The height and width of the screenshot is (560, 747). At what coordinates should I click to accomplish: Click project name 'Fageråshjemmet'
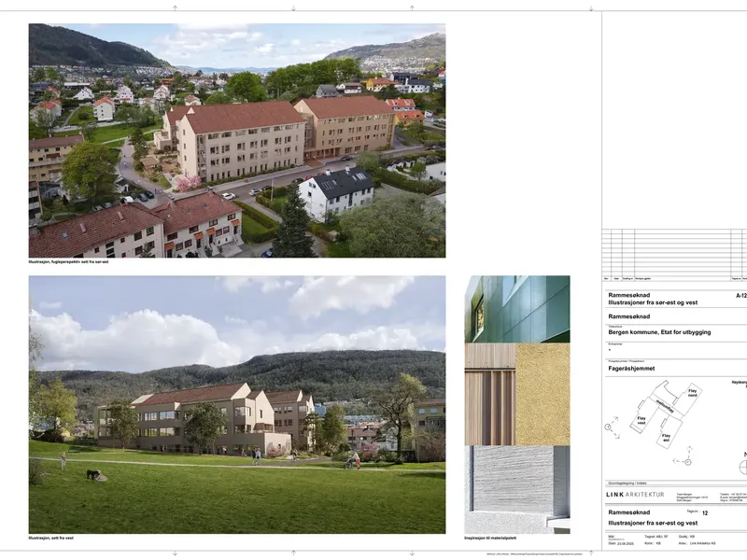pos(631,369)
